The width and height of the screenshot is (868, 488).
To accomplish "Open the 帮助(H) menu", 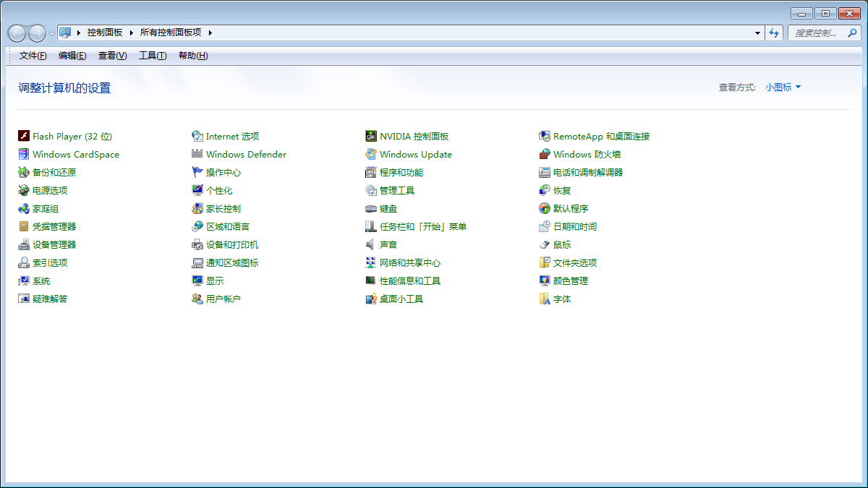I will 193,56.
